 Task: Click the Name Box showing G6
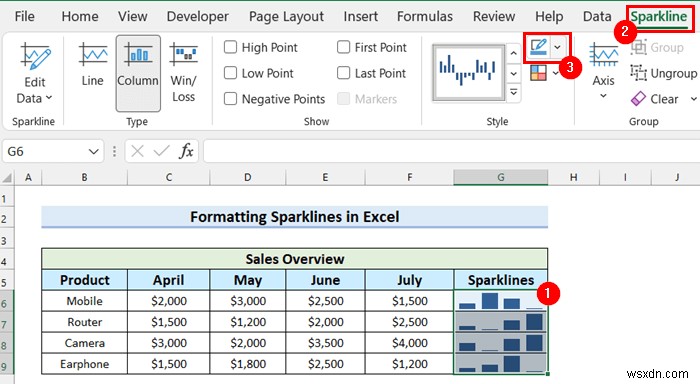click(53, 151)
